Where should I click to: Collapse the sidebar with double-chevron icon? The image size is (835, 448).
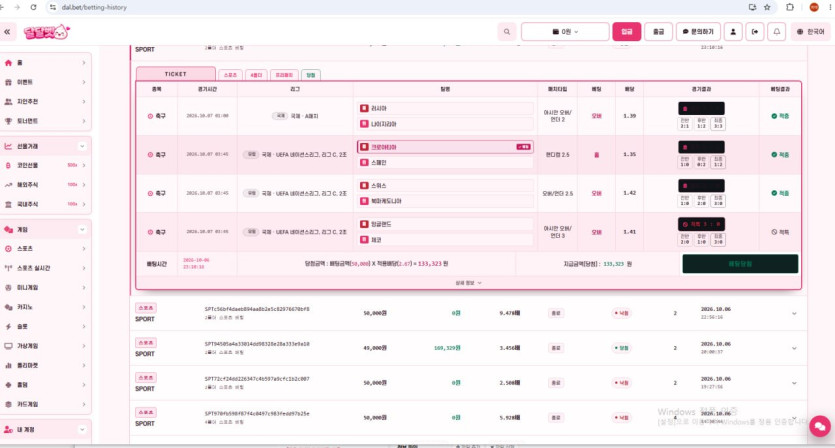pyautogui.click(x=7, y=32)
